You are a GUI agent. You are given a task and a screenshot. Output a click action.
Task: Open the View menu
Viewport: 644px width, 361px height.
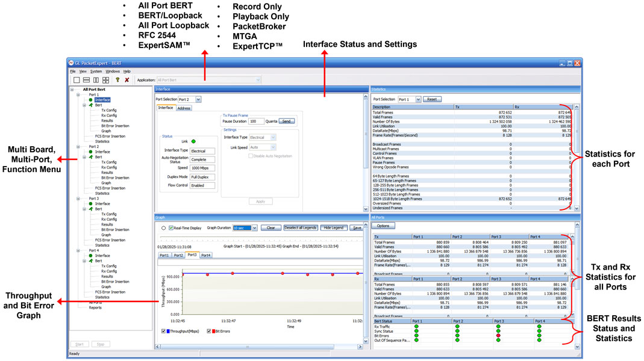pyautogui.click(x=83, y=72)
